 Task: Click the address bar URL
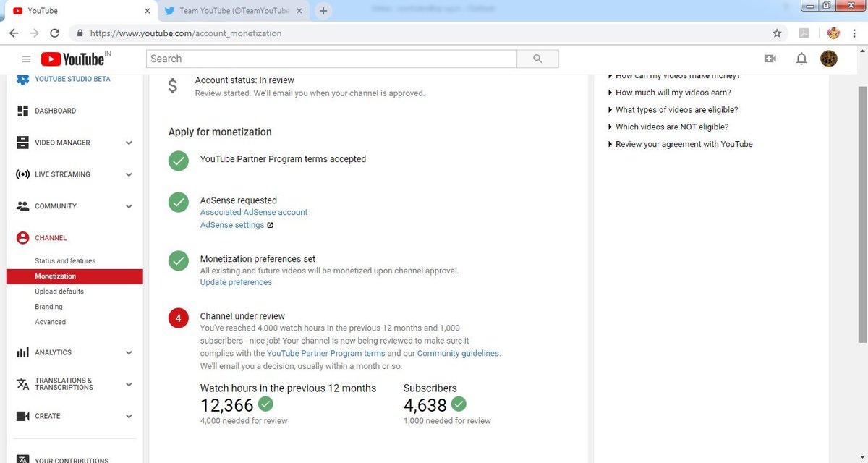tap(186, 33)
